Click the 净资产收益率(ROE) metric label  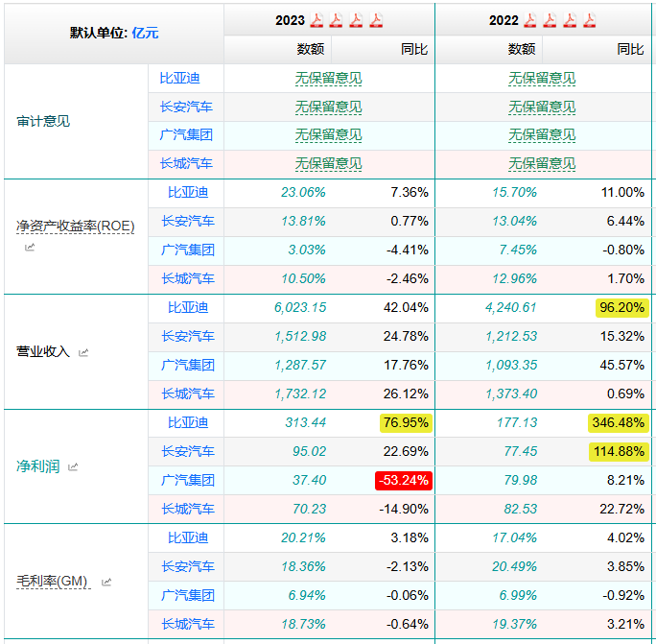tap(75, 227)
